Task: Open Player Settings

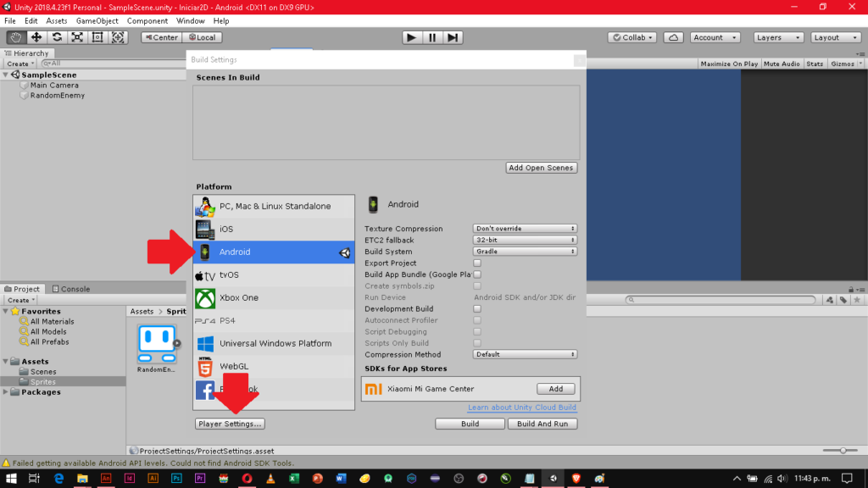Action: click(x=230, y=424)
